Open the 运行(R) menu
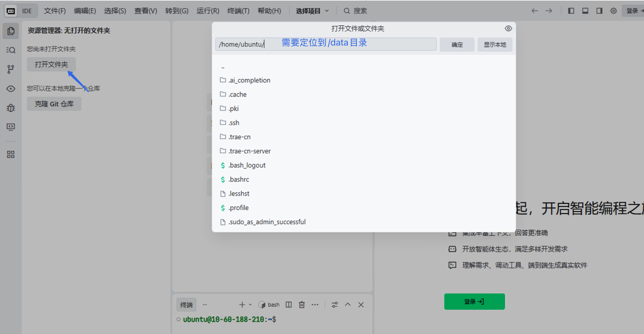Image resolution: width=644 pixels, height=334 pixels. (x=208, y=11)
